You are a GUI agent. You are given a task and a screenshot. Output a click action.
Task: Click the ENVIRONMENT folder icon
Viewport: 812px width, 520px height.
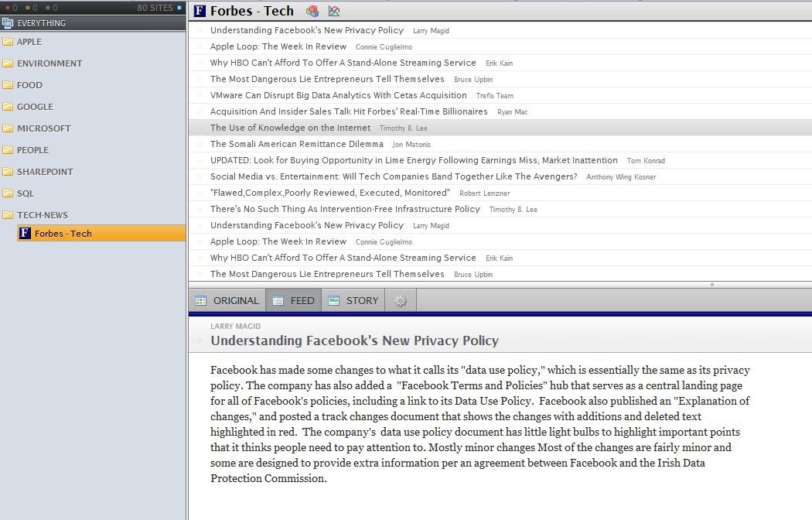(8, 63)
